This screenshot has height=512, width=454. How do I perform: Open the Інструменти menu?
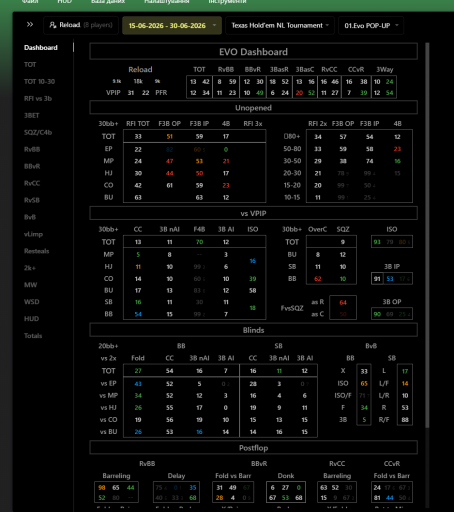pyautogui.click(x=227, y=2)
